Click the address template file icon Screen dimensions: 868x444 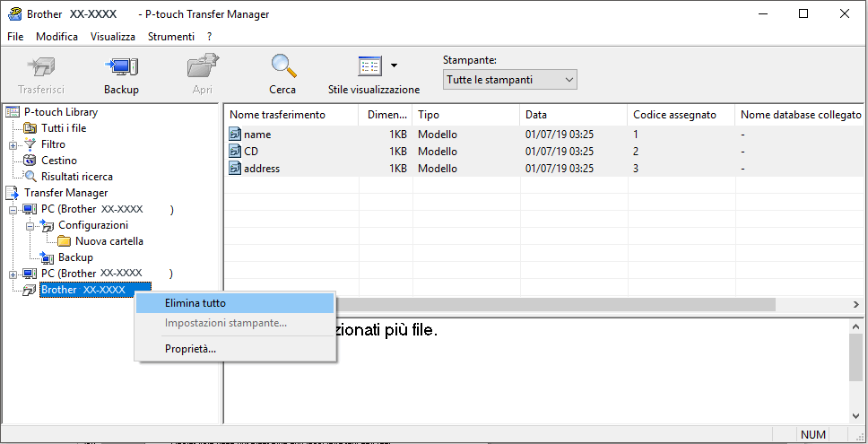(235, 169)
